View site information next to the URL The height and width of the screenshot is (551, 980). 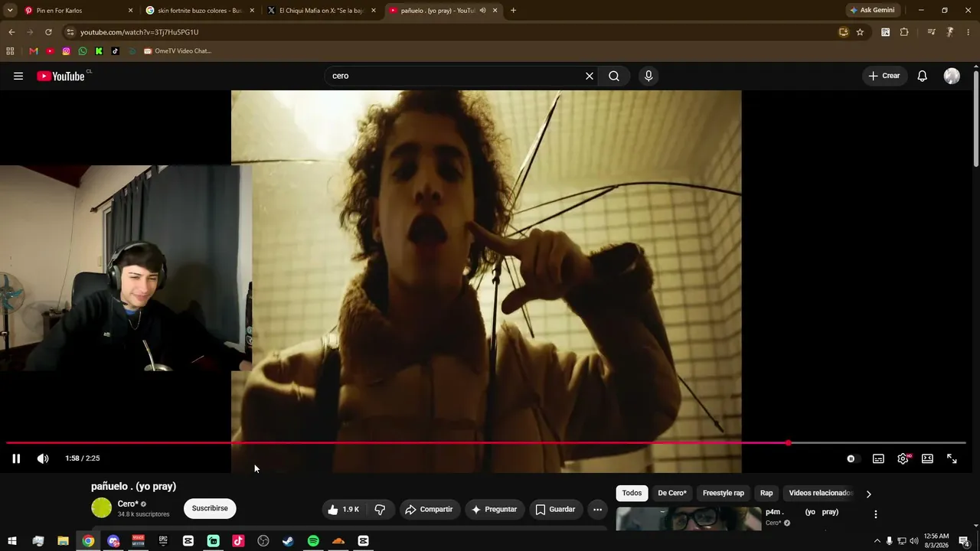pyautogui.click(x=70, y=32)
